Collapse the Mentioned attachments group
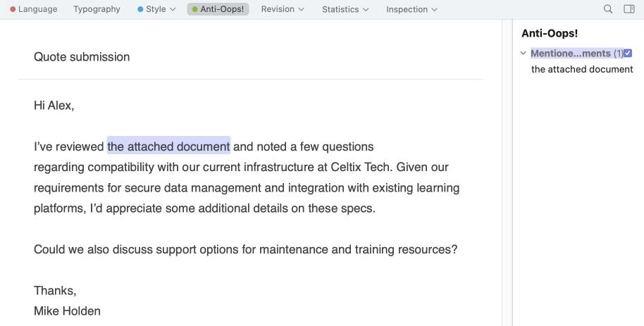This screenshot has height=326, width=644. [x=524, y=53]
